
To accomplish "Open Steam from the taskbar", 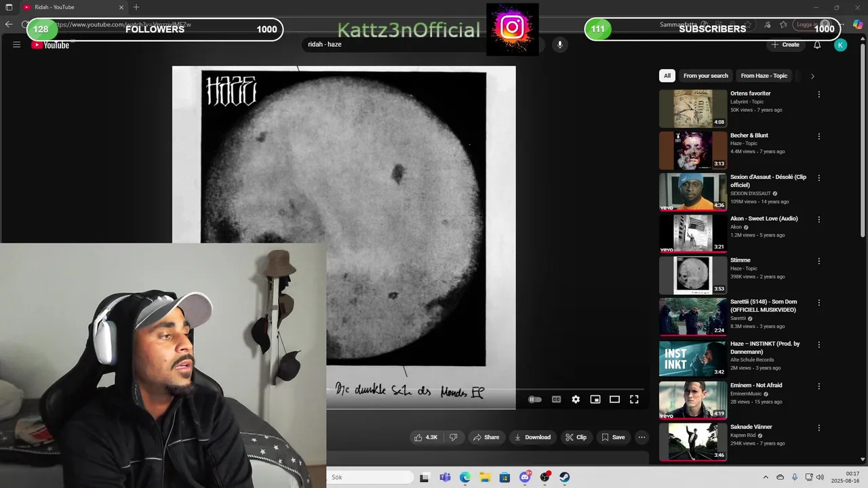I will tap(564, 477).
